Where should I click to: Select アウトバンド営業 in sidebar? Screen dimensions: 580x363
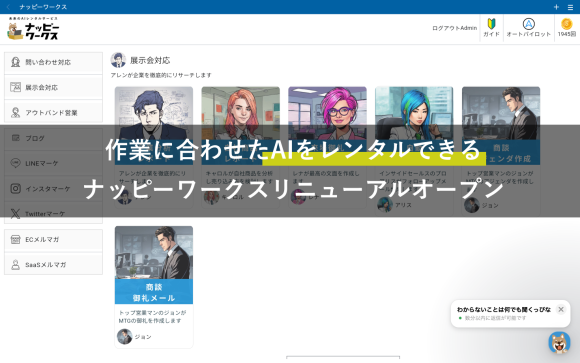pos(53,112)
